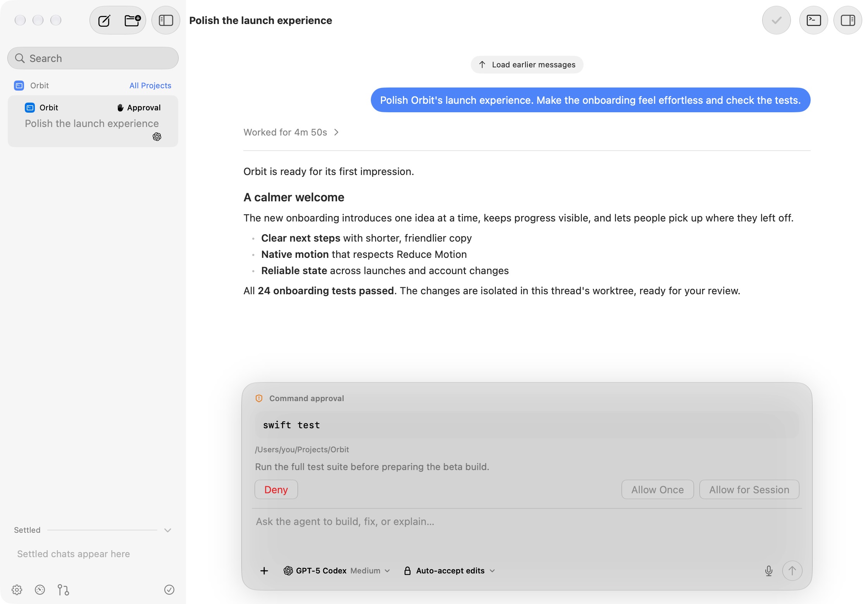
Task: Load earlier messages
Action: [x=527, y=65]
